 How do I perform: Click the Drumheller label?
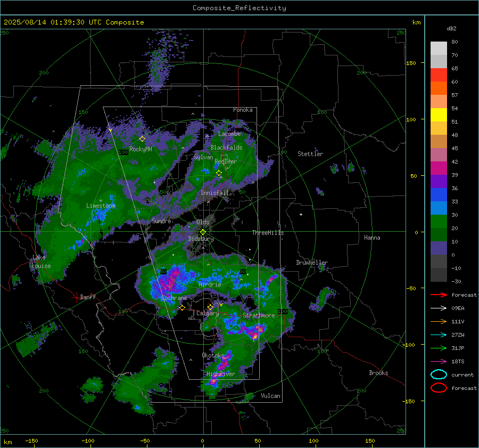(312, 263)
